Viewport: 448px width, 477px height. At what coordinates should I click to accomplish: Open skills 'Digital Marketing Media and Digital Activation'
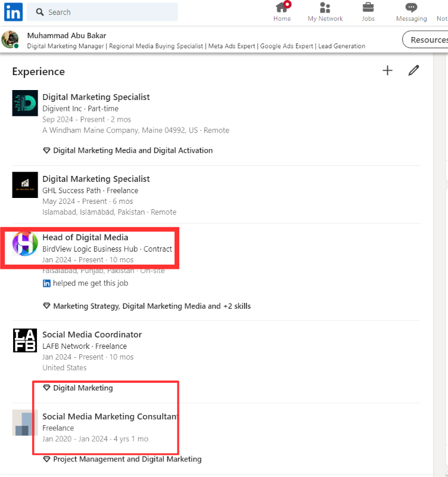[x=133, y=151]
